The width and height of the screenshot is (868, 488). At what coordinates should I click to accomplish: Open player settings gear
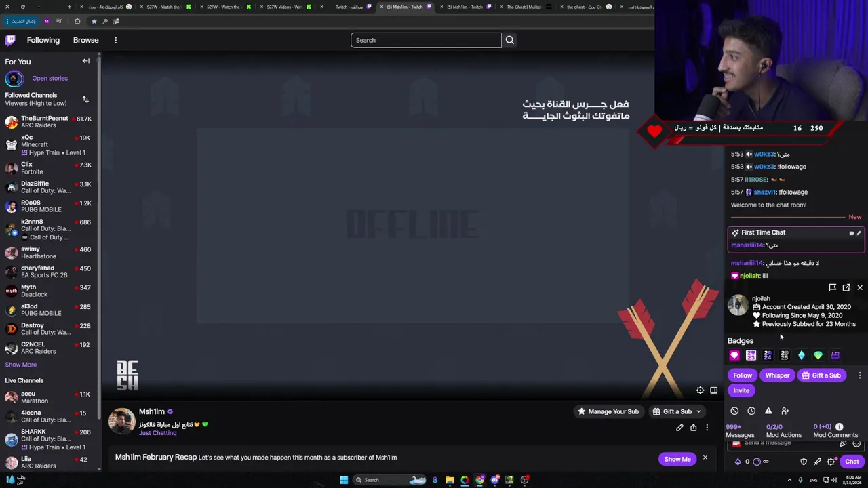pyautogui.click(x=700, y=390)
